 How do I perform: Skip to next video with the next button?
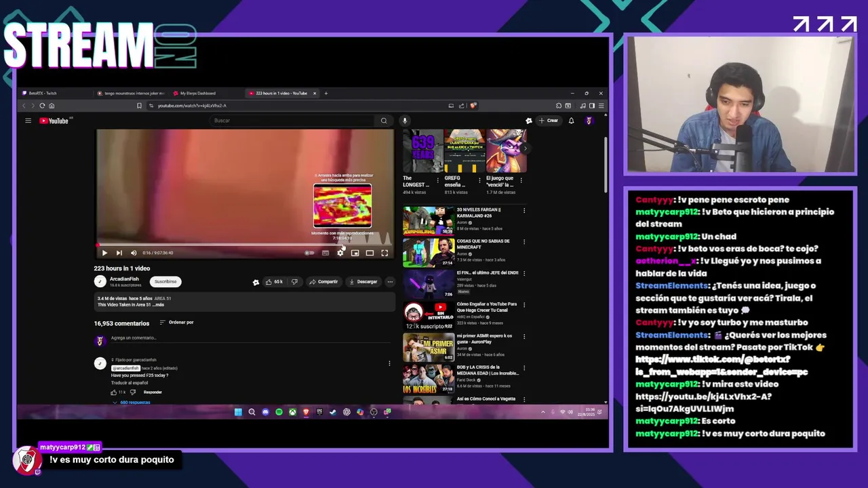pos(119,253)
